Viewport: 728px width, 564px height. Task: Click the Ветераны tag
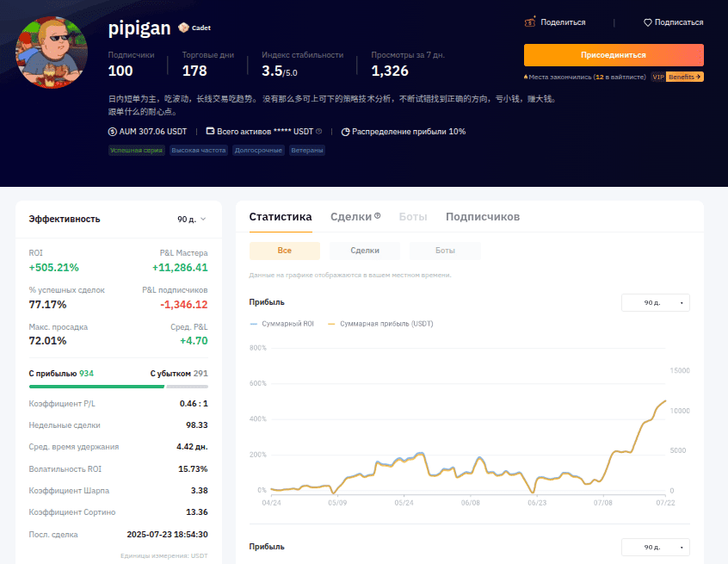coord(307,150)
